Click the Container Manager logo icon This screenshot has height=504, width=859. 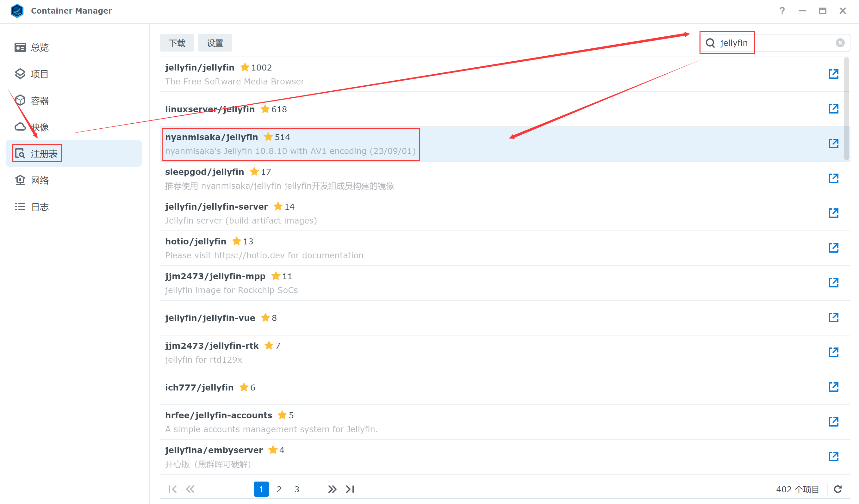(x=17, y=11)
